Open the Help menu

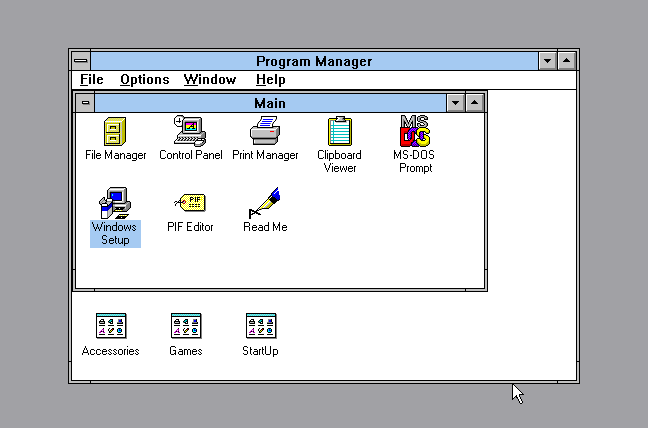click(x=271, y=79)
